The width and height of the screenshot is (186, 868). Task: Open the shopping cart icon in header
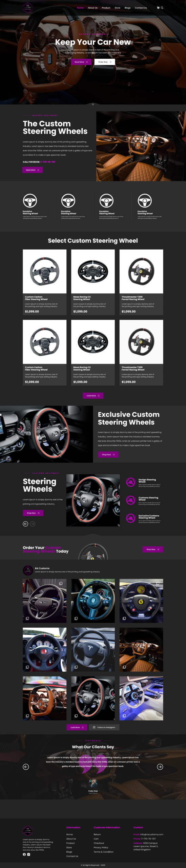point(158,7)
